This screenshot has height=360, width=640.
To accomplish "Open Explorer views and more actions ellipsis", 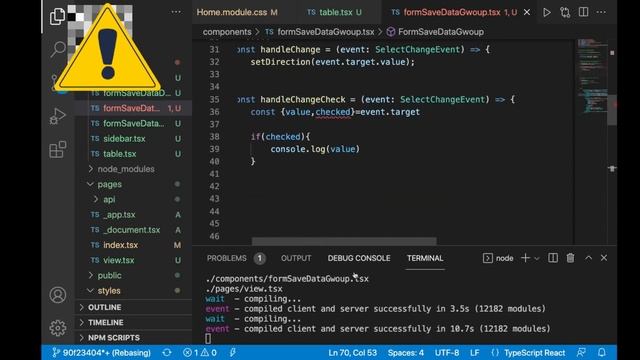I will pos(176,12).
